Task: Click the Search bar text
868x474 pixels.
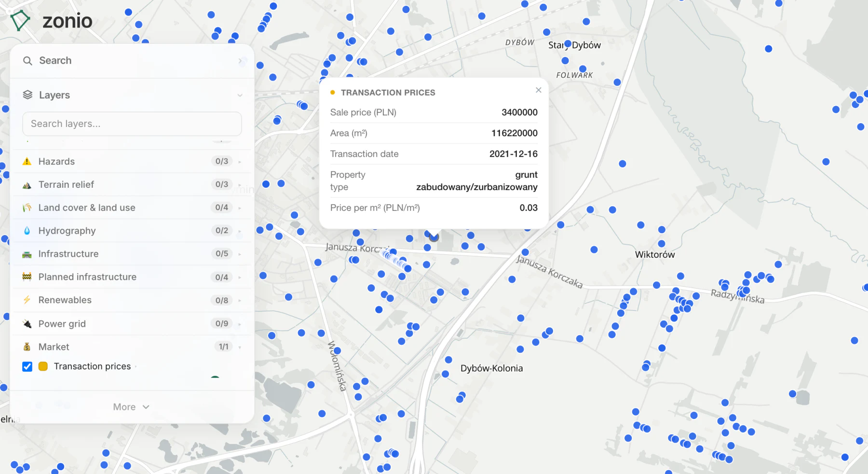Action: 55,61
